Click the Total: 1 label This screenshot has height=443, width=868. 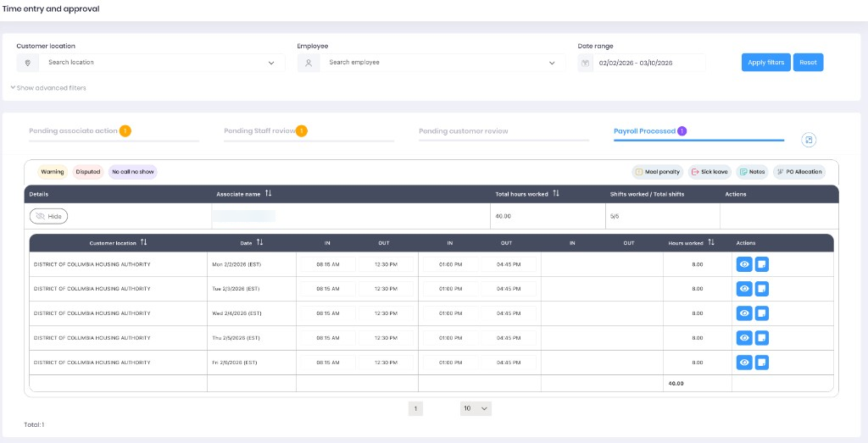pyautogui.click(x=34, y=424)
